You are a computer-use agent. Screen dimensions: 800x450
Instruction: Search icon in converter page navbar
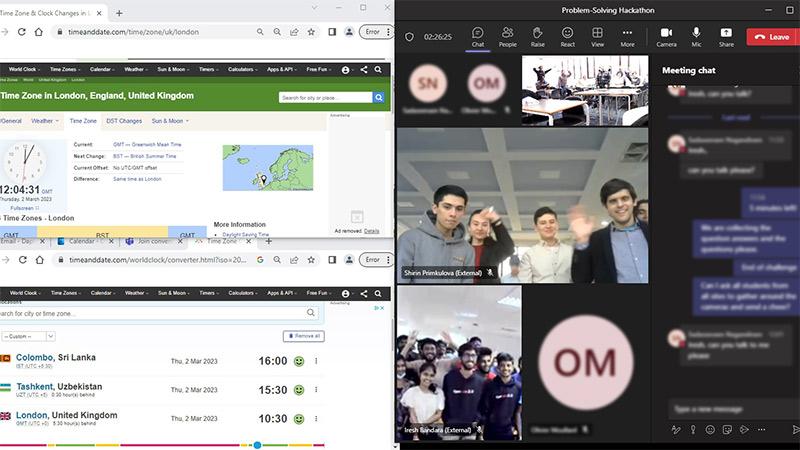378,293
